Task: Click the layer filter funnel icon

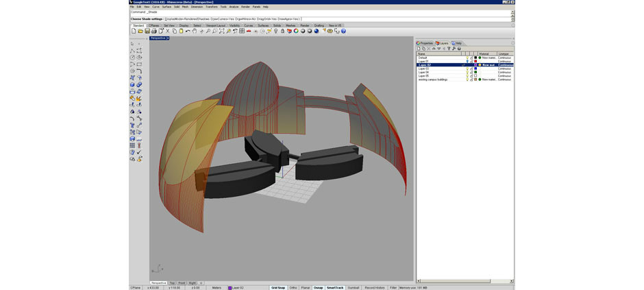Action: [x=449, y=49]
